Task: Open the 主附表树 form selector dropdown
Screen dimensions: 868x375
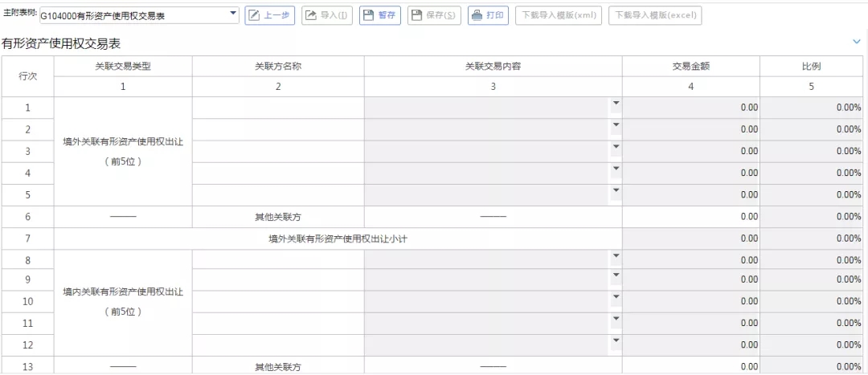Action: 234,14
